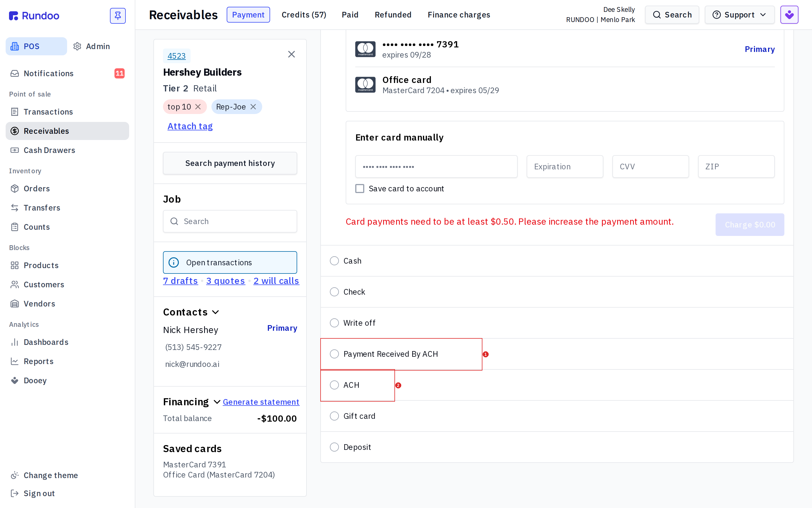This screenshot has width=812, height=508.
Task: Click the CVV input field
Action: 650,167
